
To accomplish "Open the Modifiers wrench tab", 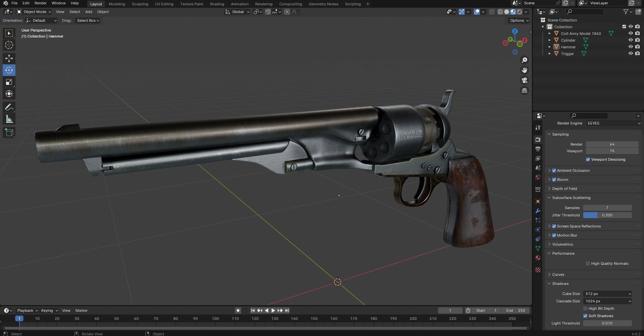I will click(x=538, y=211).
